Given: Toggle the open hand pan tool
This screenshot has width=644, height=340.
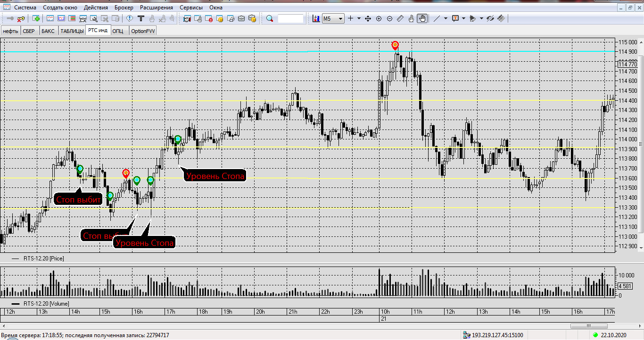Looking at the screenshot, I should click(x=422, y=19).
